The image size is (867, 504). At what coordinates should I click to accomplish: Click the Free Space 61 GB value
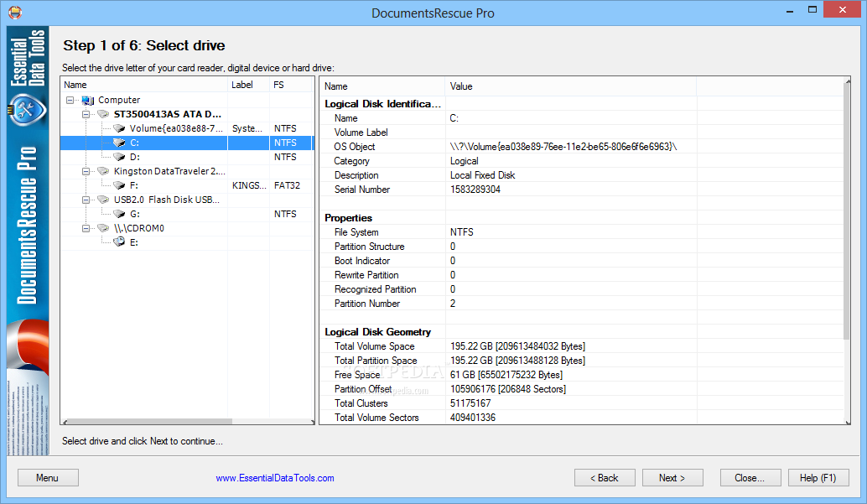coord(506,375)
